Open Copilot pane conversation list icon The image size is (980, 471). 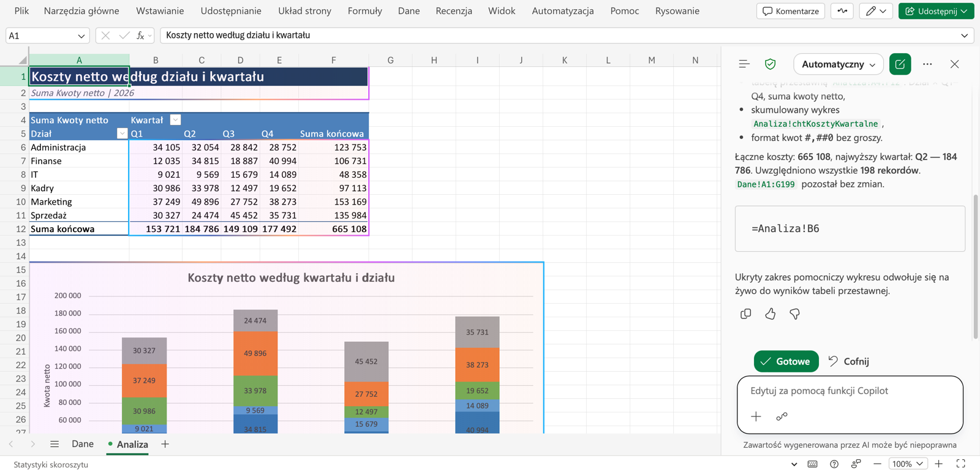[744, 64]
